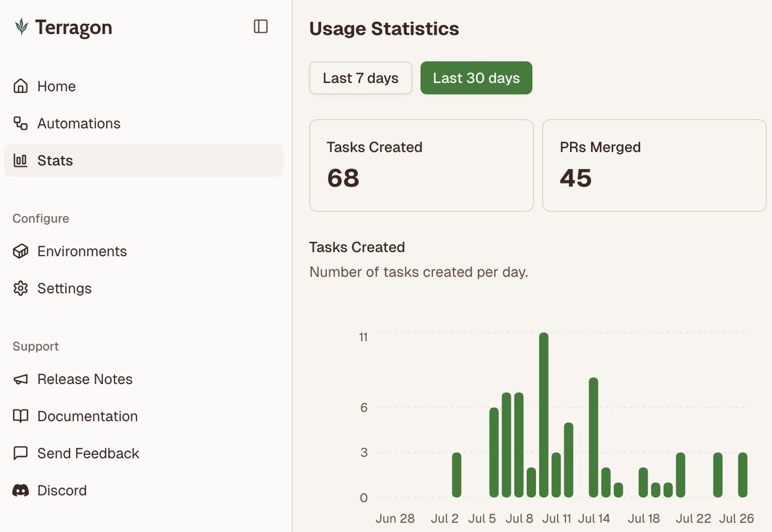
Task: Click the Tasks Created chart title
Action: tap(357, 248)
